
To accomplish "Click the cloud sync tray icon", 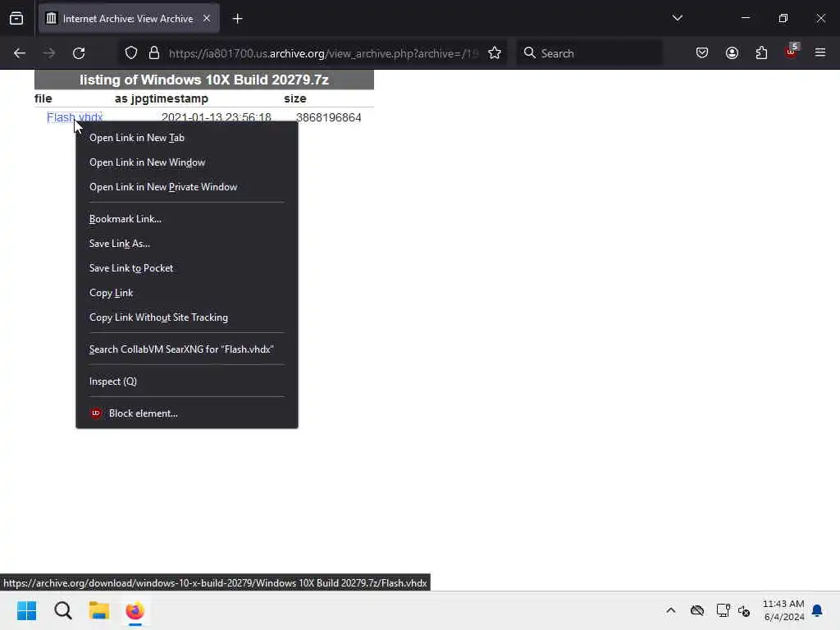I will pyautogui.click(x=697, y=610).
